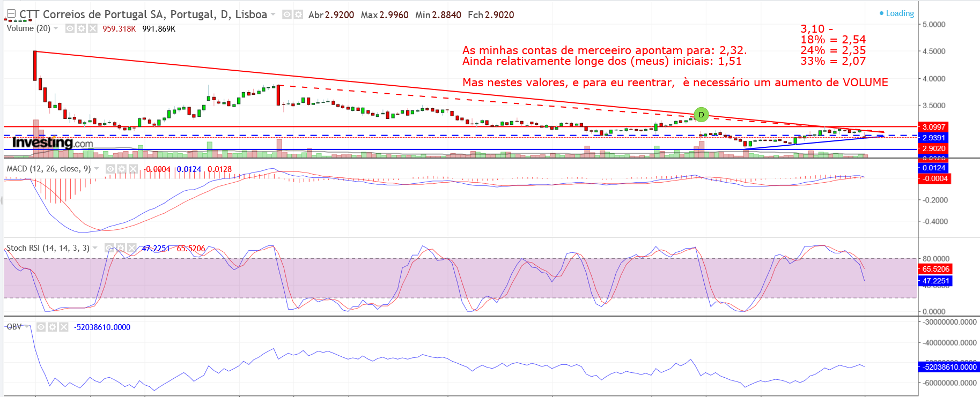Click the OBV indicator label
The image size is (980, 397).
(14, 327)
